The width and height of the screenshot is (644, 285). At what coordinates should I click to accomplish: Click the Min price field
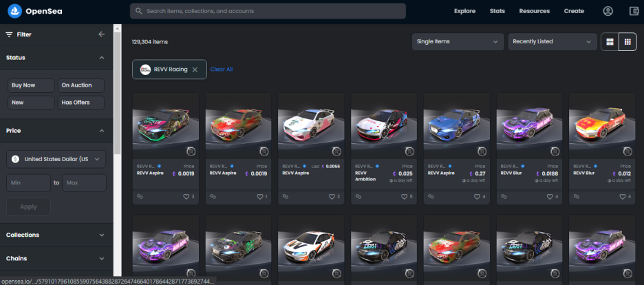pos(29,182)
